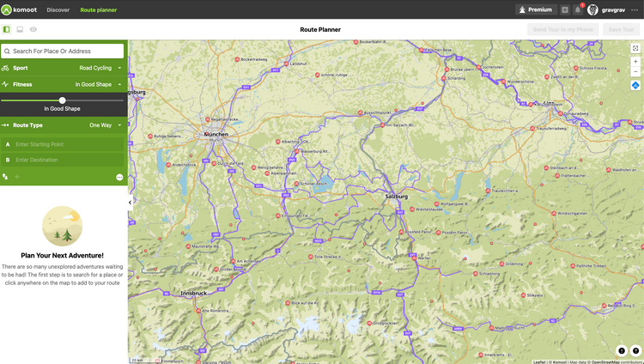This screenshot has height=364, width=644.
Task: Open the three-dot more menu in header
Action: pos(635,9)
